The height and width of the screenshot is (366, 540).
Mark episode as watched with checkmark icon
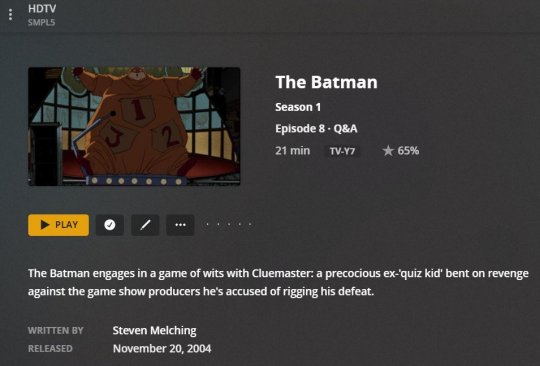tap(110, 225)
